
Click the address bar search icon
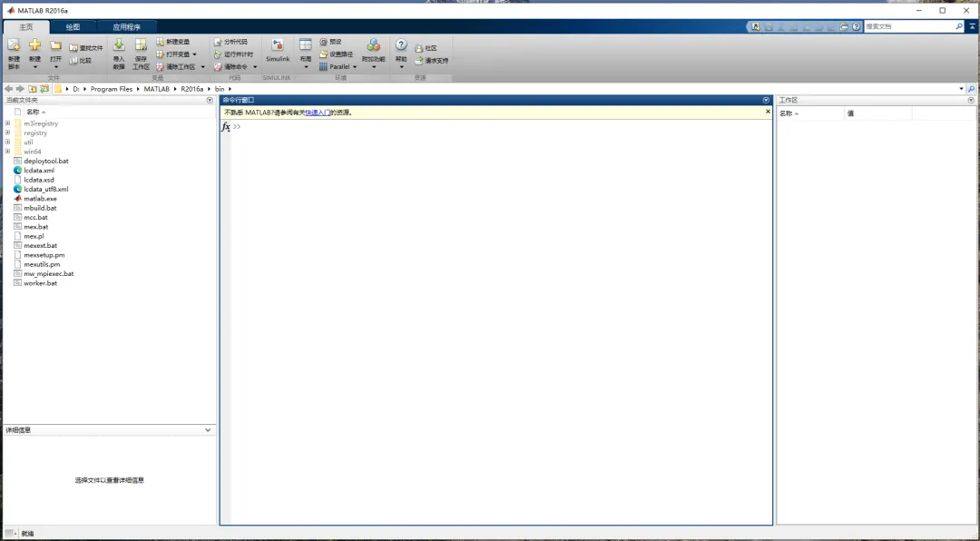(971, 89)
